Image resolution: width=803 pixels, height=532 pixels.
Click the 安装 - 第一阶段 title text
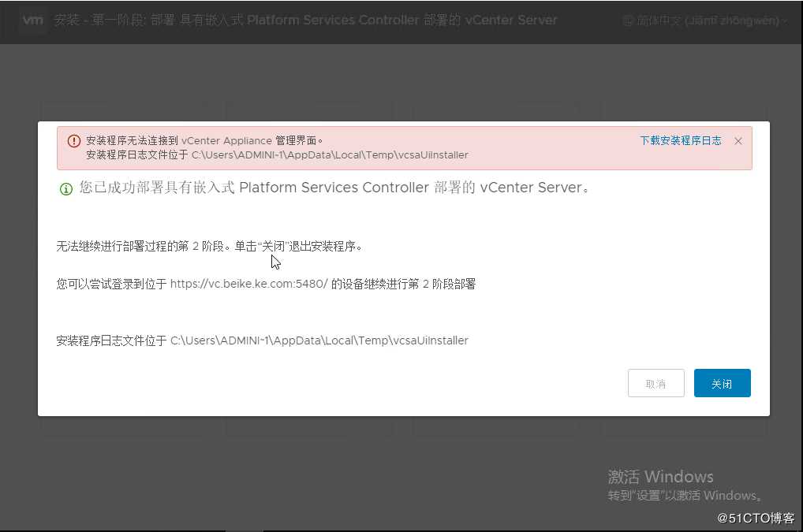[x=306, y=20]
